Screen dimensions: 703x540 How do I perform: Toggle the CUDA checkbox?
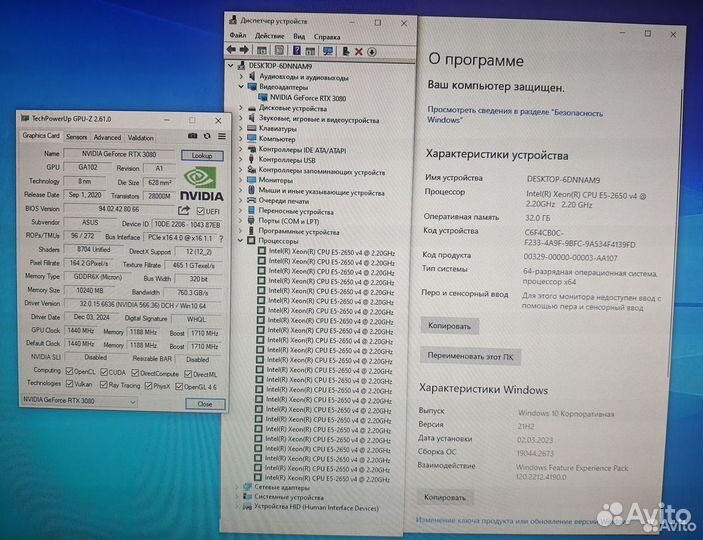coord(104,372)
